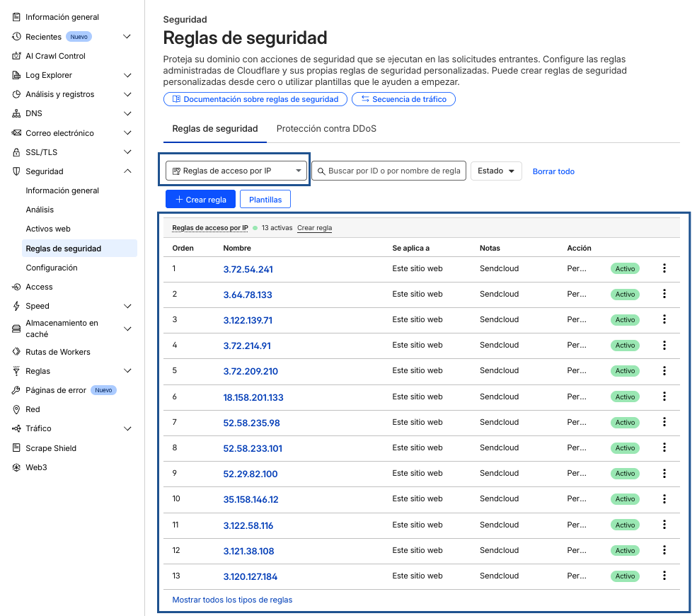This screenshot has height=616, width=697.
Task: Open the Estado filter dropdown
Action: pyautogui.click(x=495, y=171)
